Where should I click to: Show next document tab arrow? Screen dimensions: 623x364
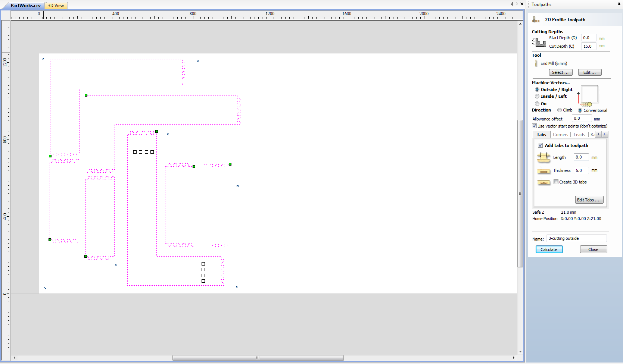517,4
